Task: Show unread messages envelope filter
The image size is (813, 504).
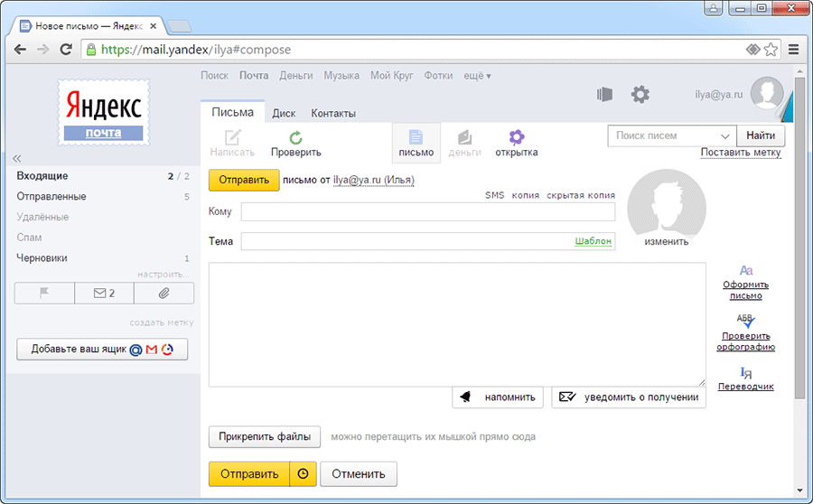Action: pos(104,293)
